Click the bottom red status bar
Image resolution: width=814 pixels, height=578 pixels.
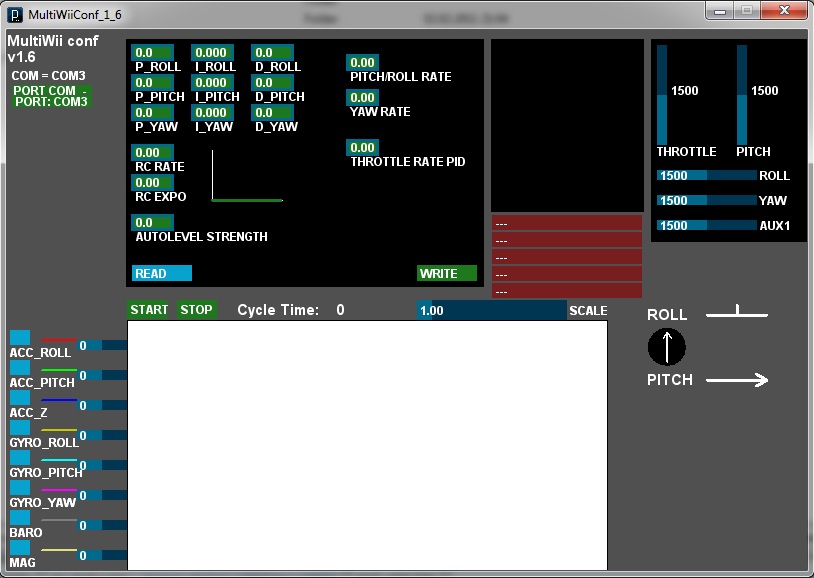tap(567, 291)
